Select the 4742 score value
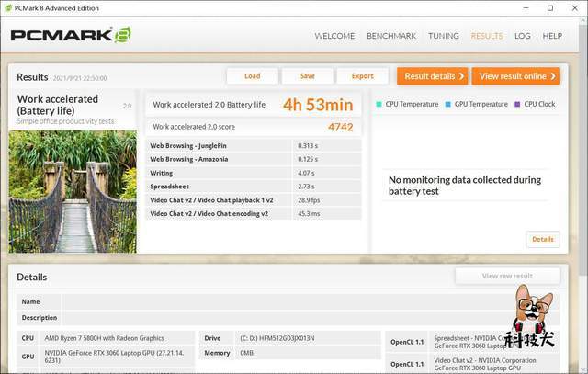This screenshot has width=588, height=374. tap(341, 127)
